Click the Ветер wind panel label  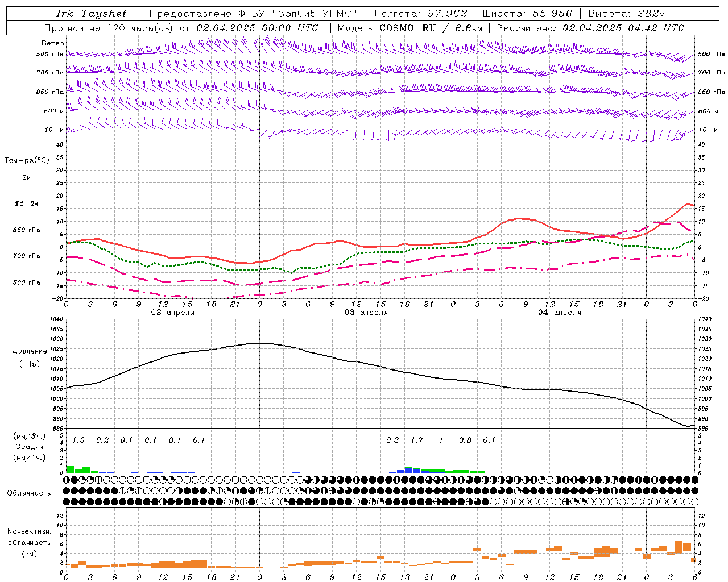pyautogui.click(x=53, y=43)
